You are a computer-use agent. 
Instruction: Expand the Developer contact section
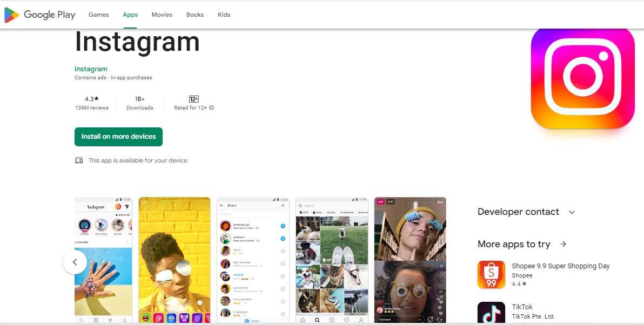[527, 212]
